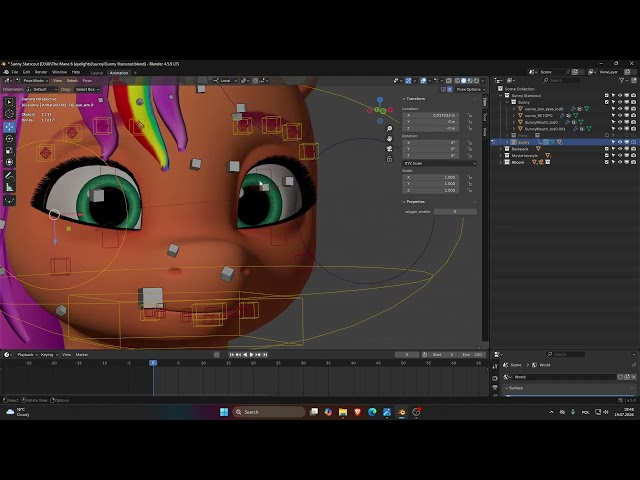Toggle the MovieHairstyle collection checkbox
The width and height of the screenshot is (640, 480).
[607, 156]
